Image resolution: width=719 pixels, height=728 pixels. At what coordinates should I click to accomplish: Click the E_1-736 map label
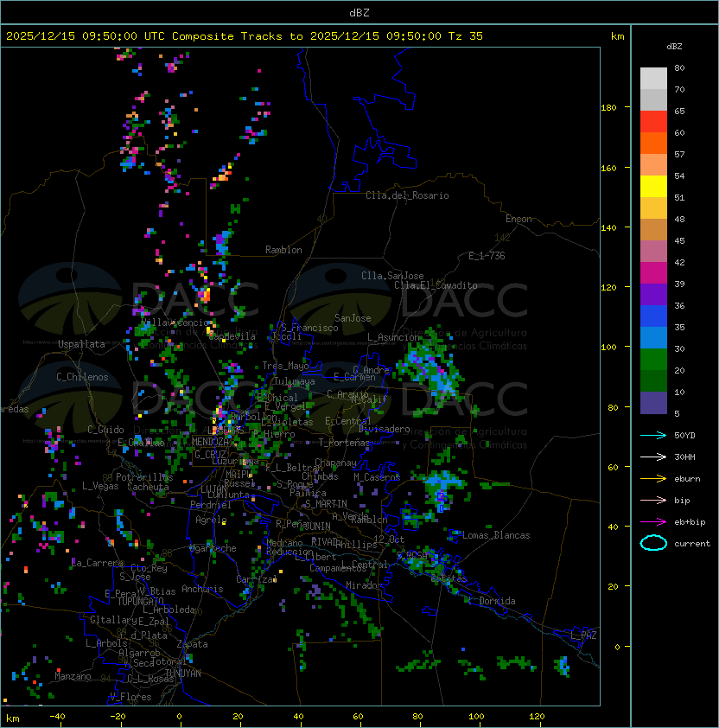tap(487, 256)
